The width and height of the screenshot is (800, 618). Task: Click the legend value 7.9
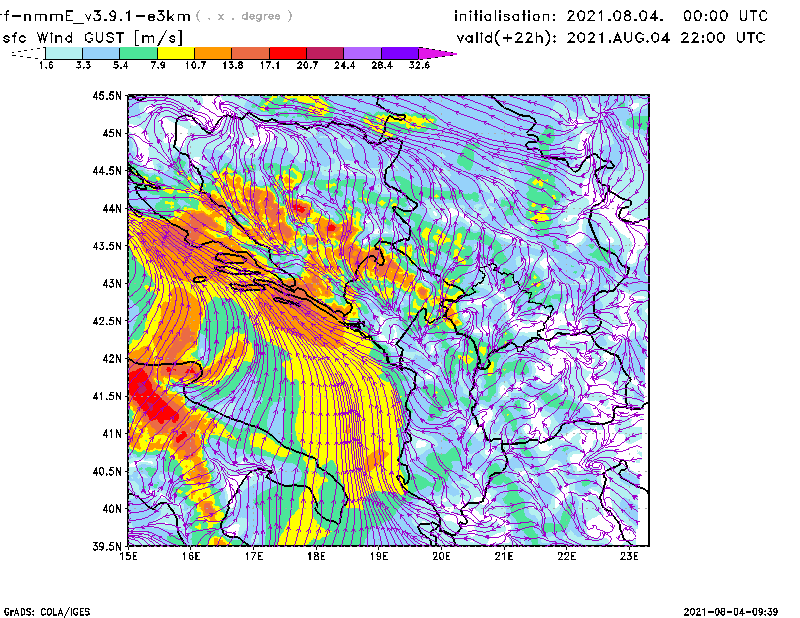click(158, 65)
